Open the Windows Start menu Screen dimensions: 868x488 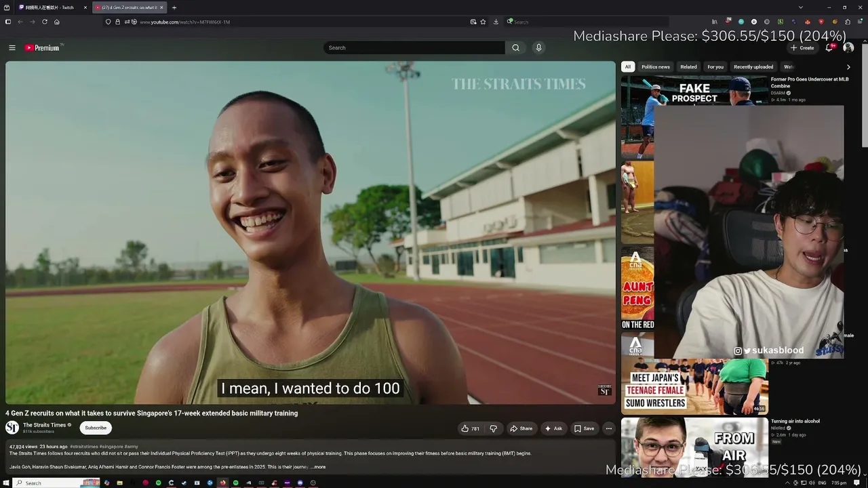tap(6, 483)
